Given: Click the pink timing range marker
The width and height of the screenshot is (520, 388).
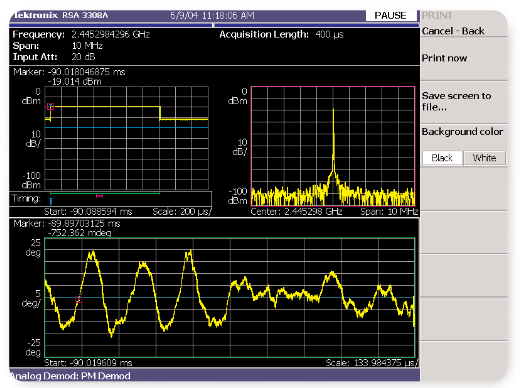Looking at the screenshot, I should click(x=99, y=196).
